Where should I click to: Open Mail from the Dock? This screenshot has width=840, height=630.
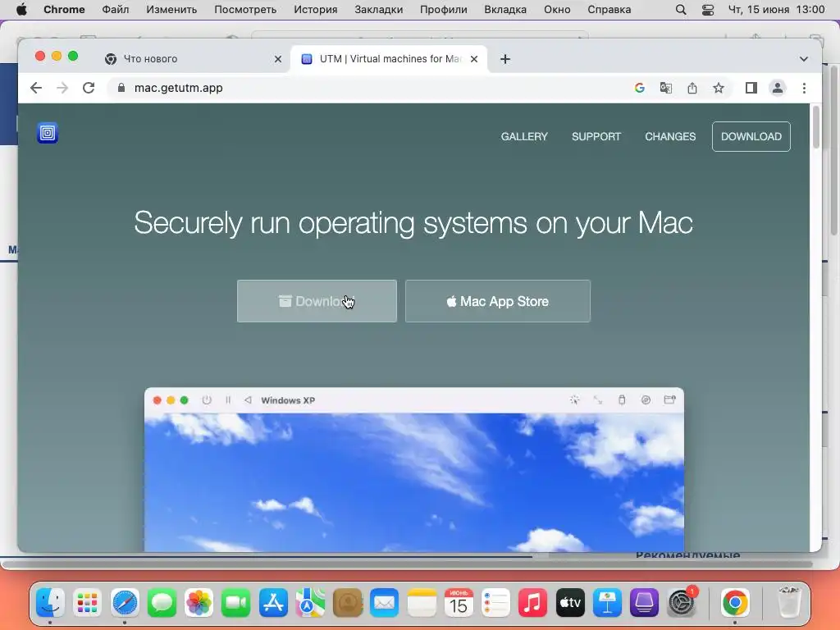tap(384, 603)
